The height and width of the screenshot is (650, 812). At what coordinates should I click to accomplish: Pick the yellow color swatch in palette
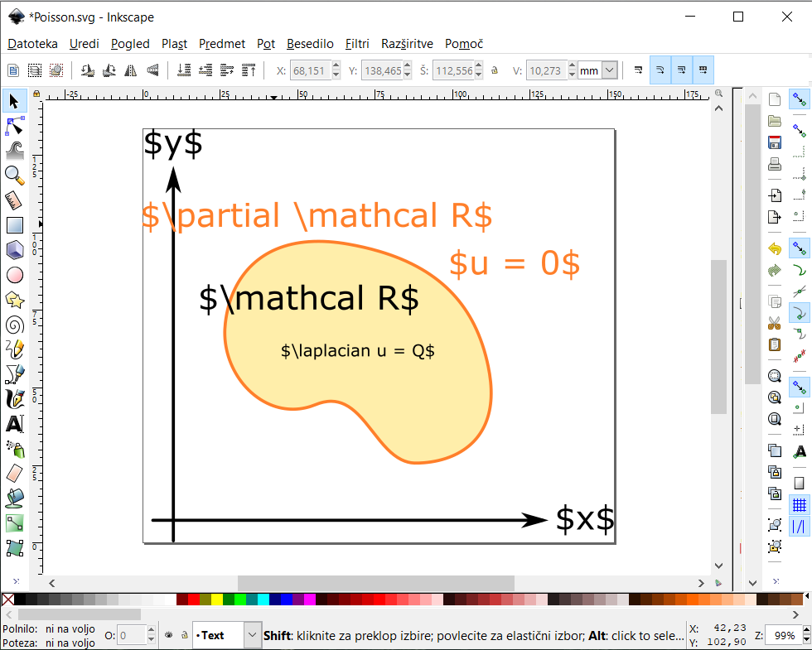click(x=217, y=599)
